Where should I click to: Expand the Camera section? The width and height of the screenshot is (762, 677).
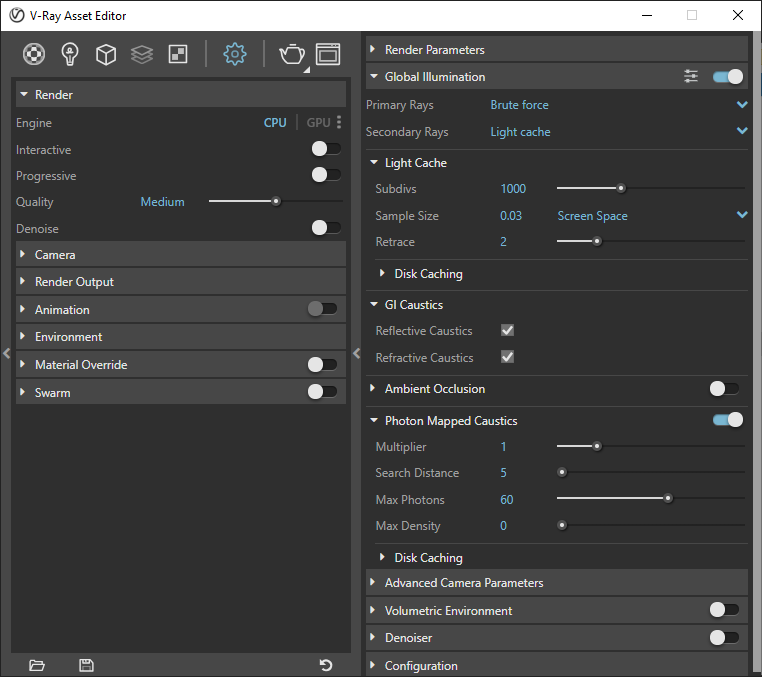(x=181, y=254)
